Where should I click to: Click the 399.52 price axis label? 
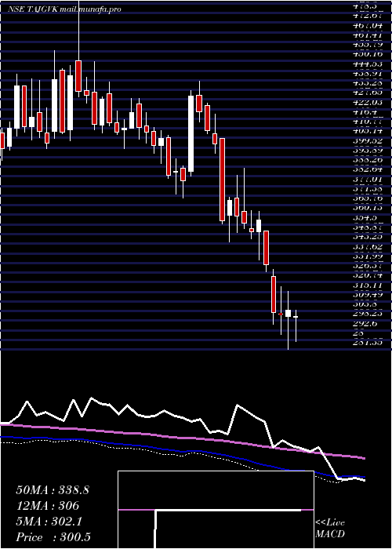pos(368,141)
